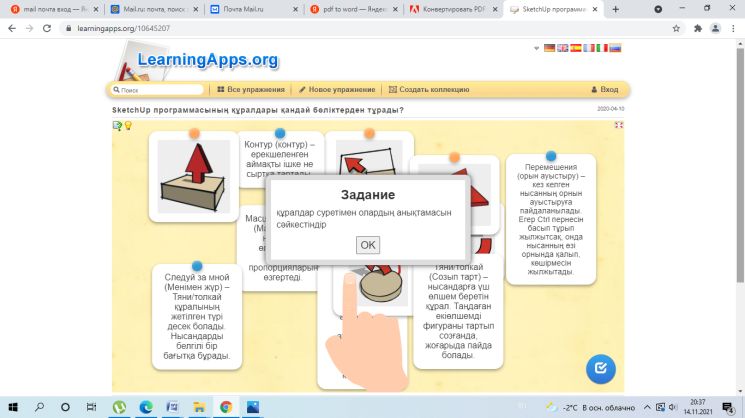This screenshot has width=745, height=418.
Task: Open Chrome profile avatar
Action: [x=715, y=28]
